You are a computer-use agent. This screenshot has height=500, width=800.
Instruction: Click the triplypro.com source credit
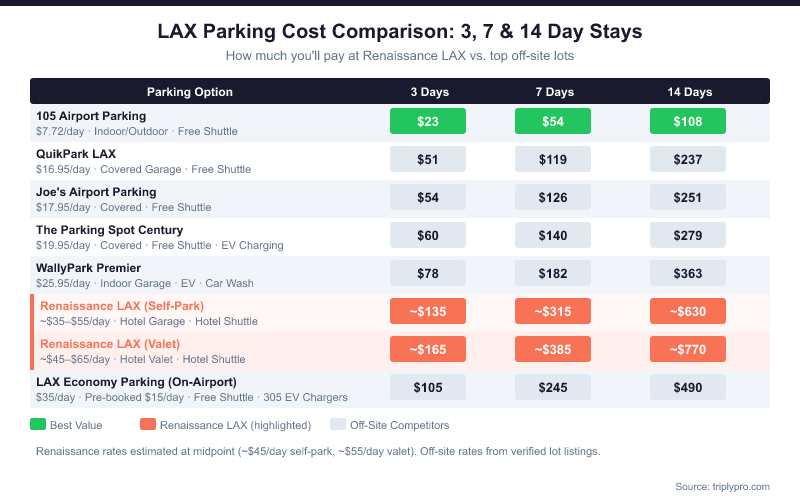click(x=722, y=486)
